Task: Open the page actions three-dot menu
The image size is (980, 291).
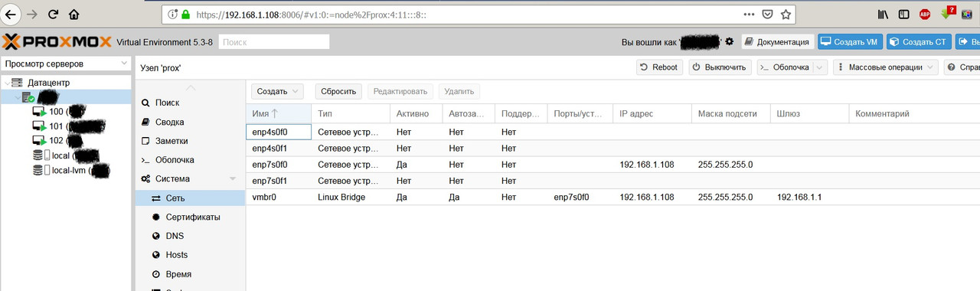Action: [749, 14]
